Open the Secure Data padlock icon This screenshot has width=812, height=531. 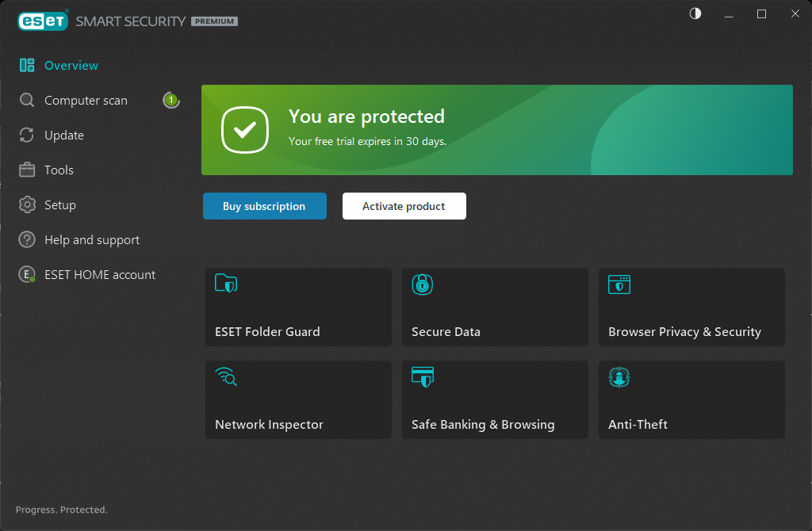tap(423, 284)
